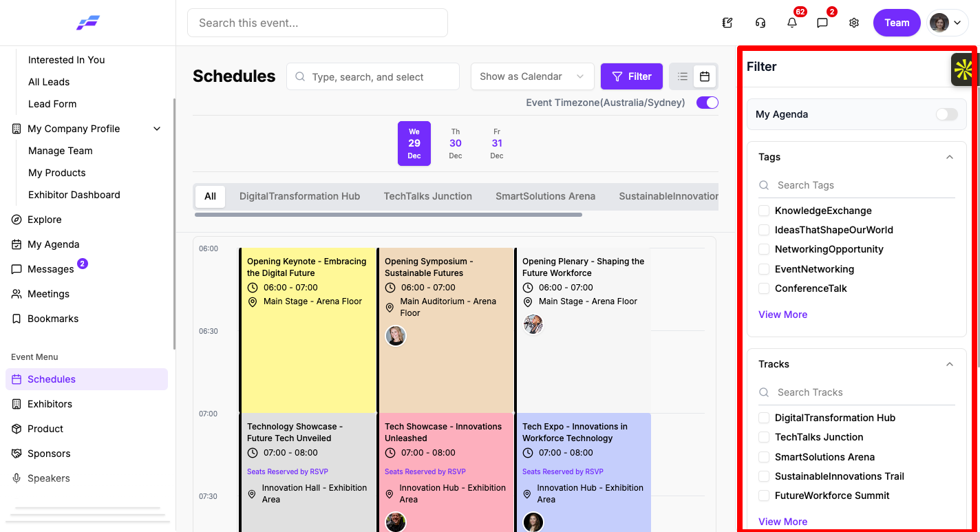Open the notifications bell icon

point(792,23)
